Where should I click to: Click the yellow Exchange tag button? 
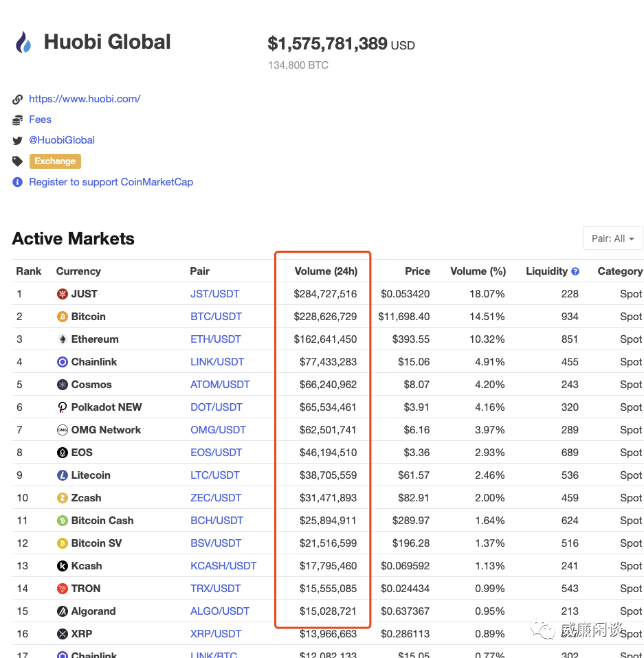click(55, 161)
